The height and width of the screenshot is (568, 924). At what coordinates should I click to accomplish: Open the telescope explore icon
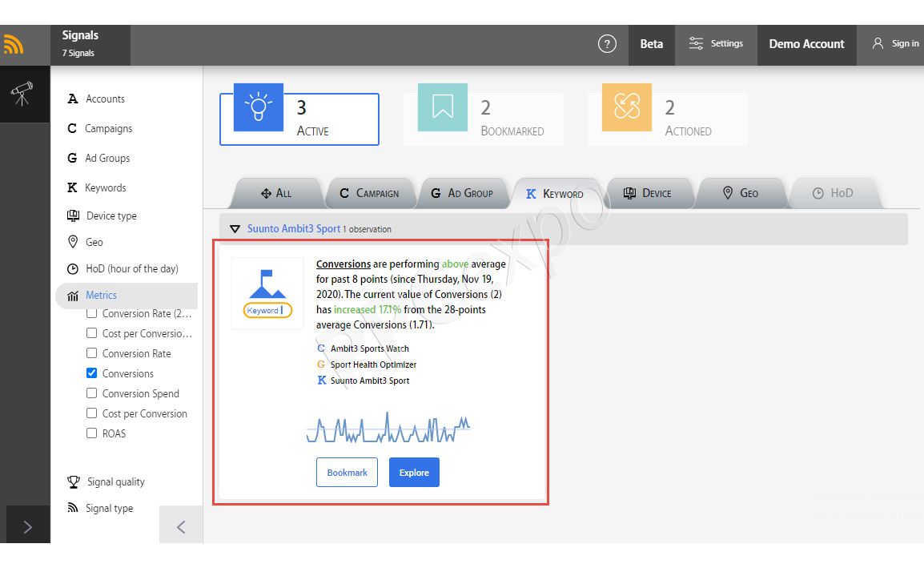[x=22, y=94]
